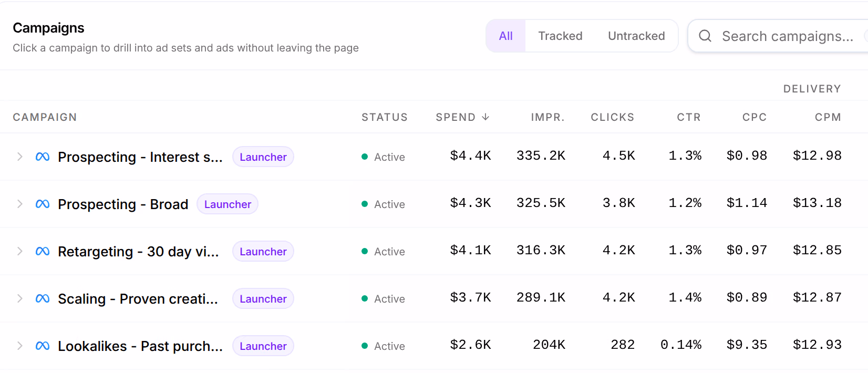Click the $4.4K spend value
Image resolution: width=868 pixels, height=373 pixels.
470,156
